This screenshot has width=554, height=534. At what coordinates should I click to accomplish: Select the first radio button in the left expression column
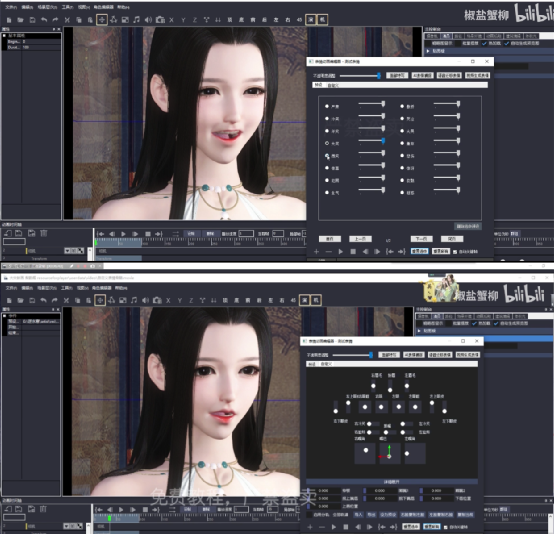[x=327, y=106]
